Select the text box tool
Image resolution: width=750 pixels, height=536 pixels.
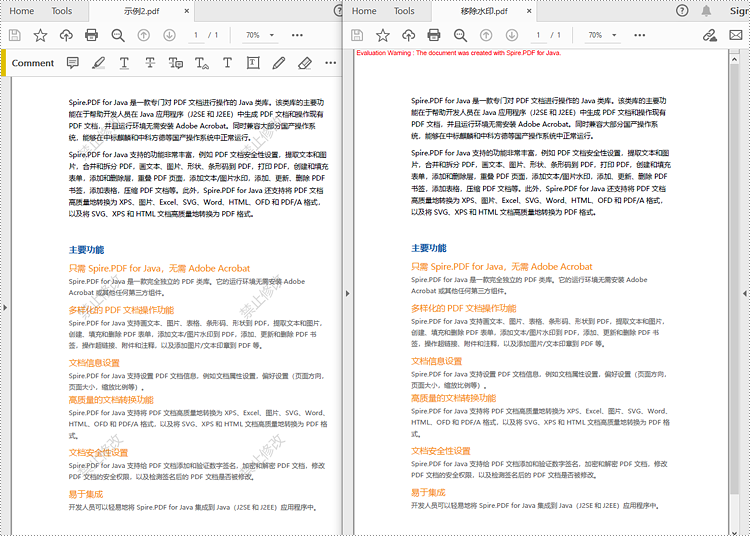(x=253, y=63)
